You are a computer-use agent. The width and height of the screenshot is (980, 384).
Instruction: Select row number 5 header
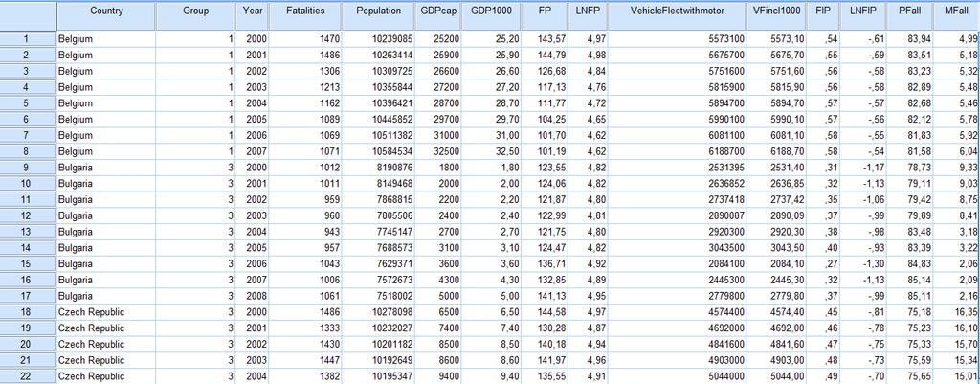point(28,103)
